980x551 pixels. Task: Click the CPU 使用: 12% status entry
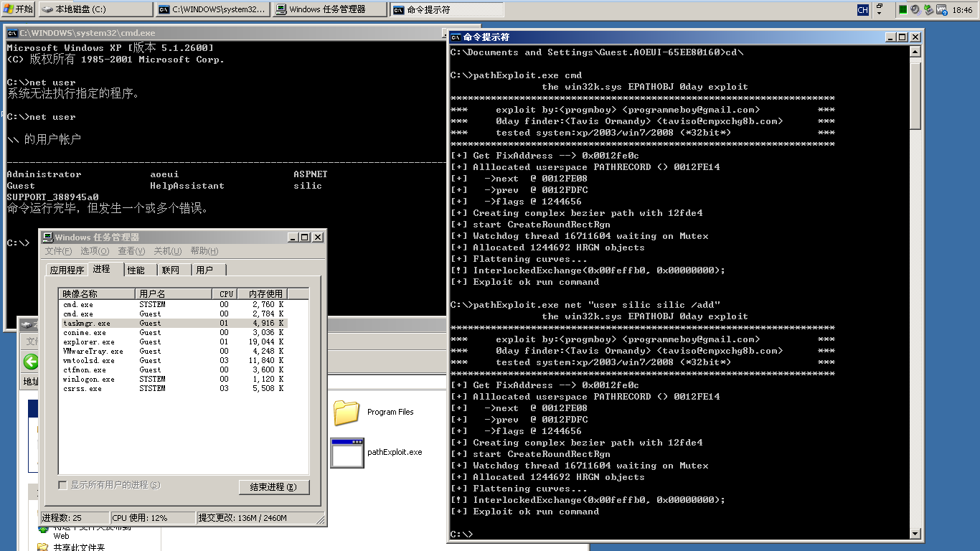[x=153, y=517]
